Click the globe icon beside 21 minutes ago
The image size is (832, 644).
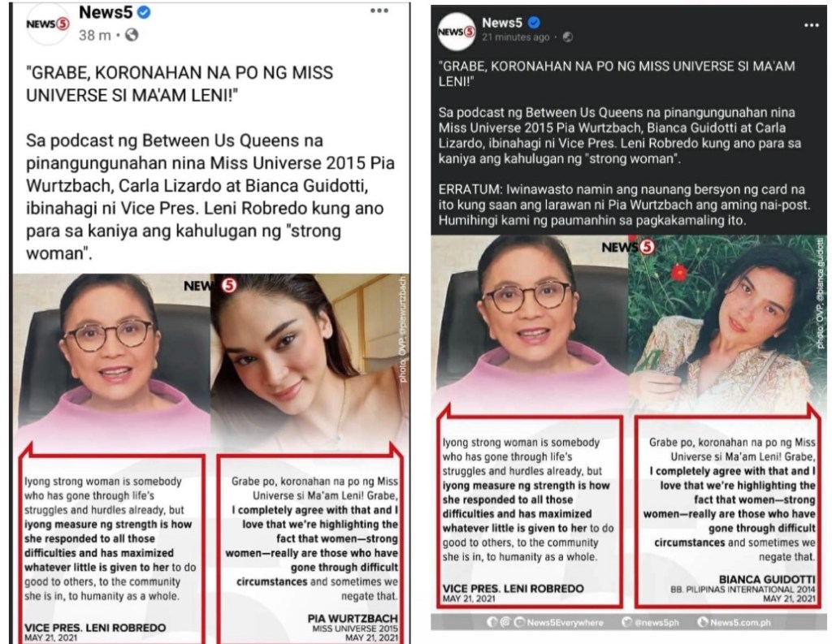coord(568,37)
